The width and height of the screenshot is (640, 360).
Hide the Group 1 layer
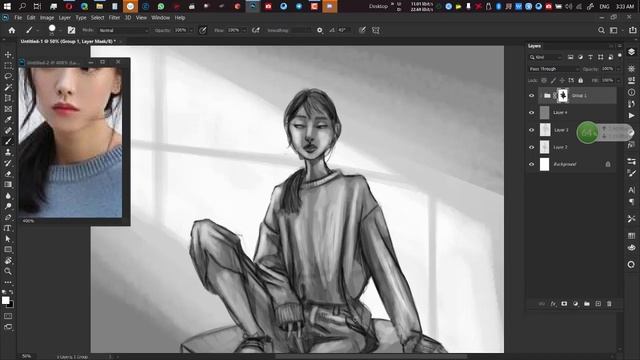click(531, 96)
